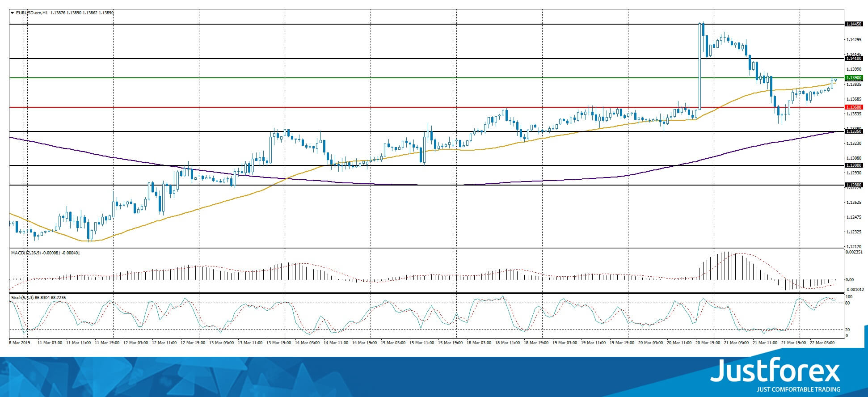The width and height of the screenshot is (868, 397).
Task: Click the 8 Mar 2019 date label
Action: coord(19,343)
